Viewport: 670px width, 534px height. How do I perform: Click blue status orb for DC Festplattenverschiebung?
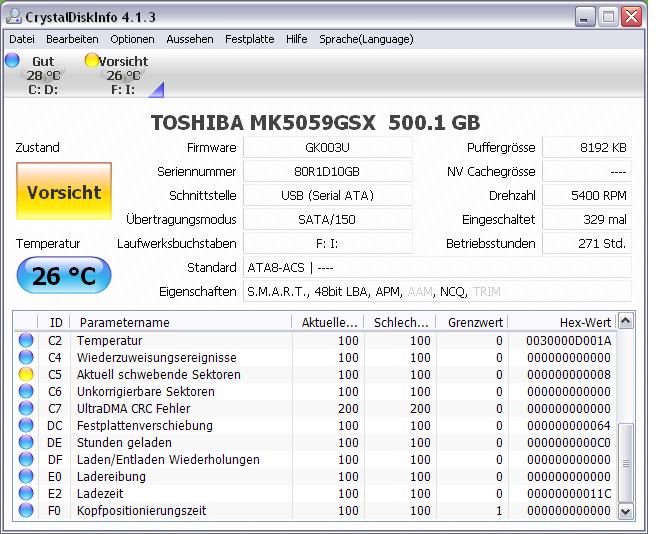tap(26, 425)
